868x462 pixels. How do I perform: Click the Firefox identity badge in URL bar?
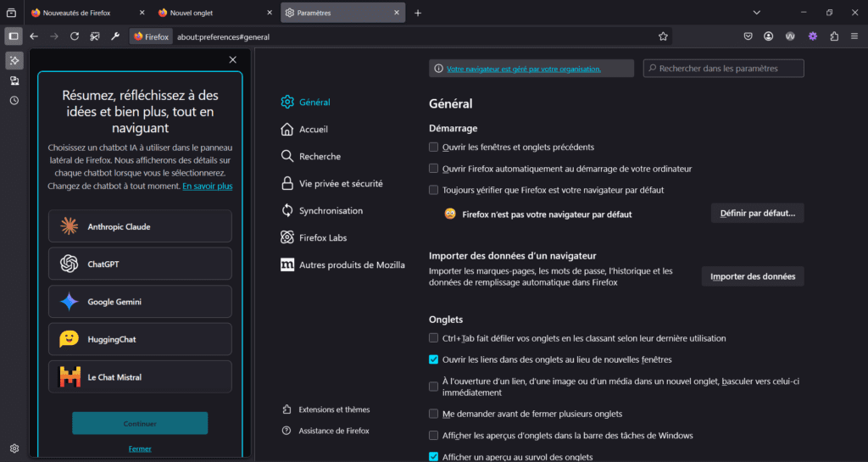[x=151, y=36]
